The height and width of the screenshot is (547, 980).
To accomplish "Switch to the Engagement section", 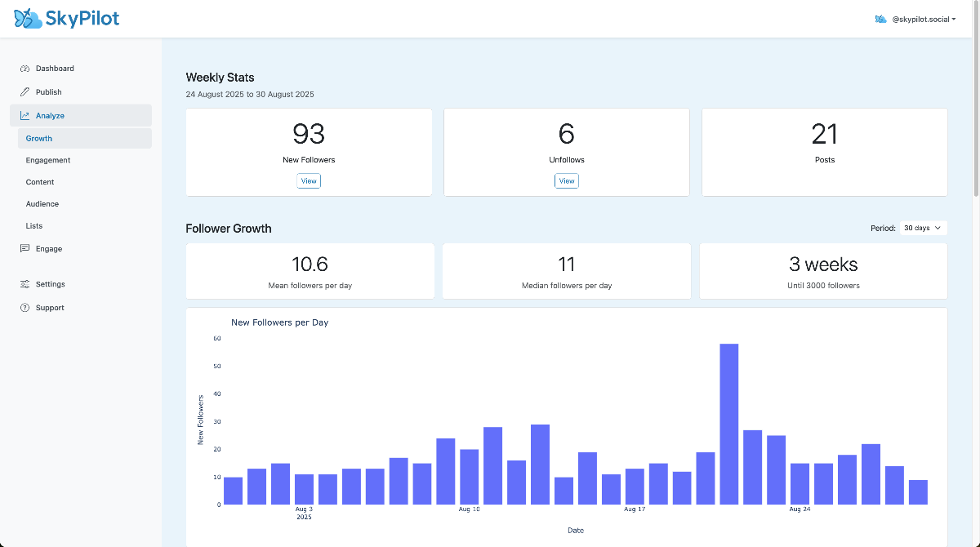I will 49,160.
